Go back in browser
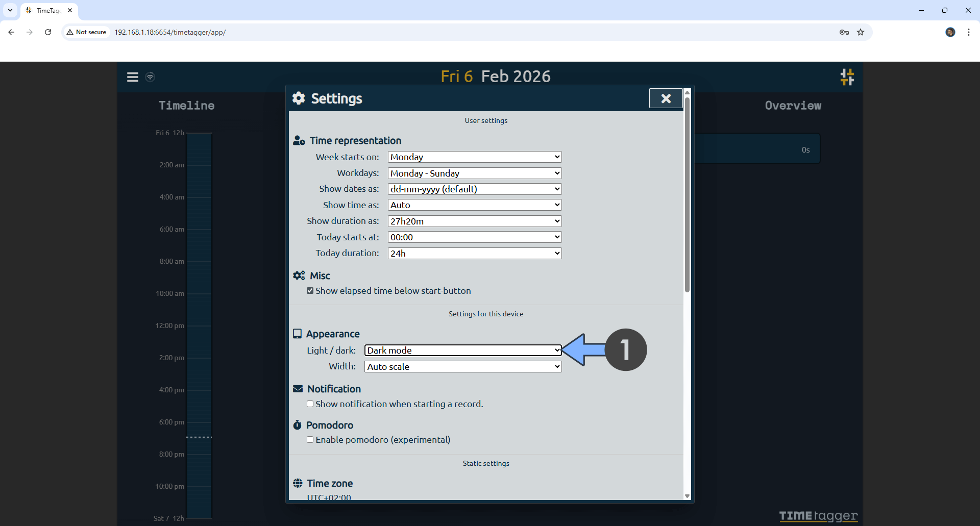This screenshot has height=526, width=980. (11, 32)
